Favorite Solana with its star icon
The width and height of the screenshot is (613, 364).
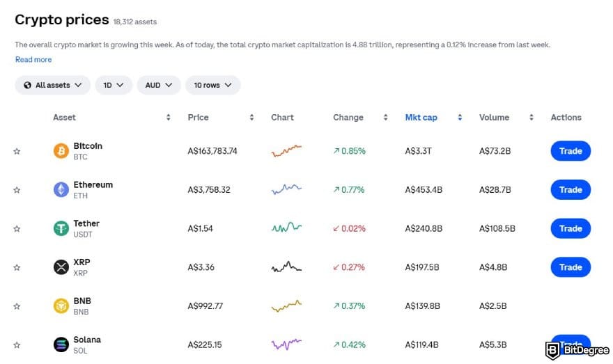[17, 345]
